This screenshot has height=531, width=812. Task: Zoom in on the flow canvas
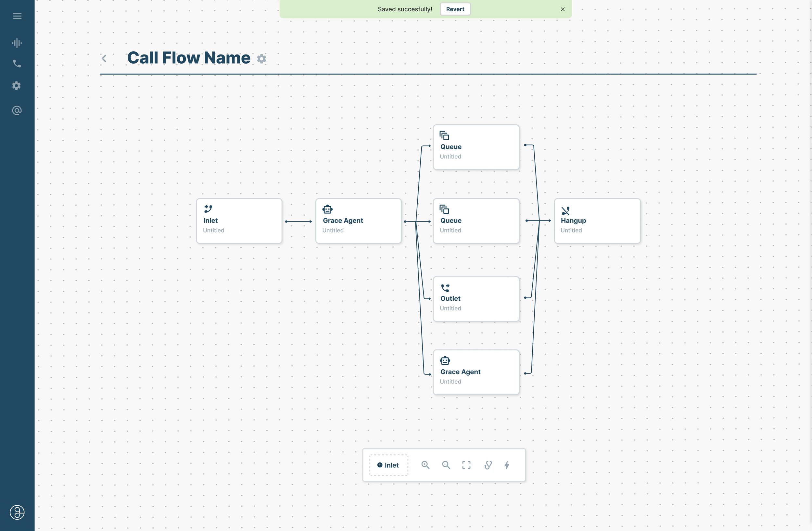click(x=425, y=465)
